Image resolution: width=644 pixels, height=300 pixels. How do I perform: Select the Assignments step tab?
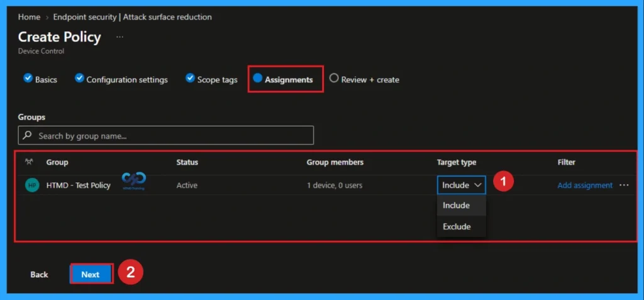[x=284, y=79]
